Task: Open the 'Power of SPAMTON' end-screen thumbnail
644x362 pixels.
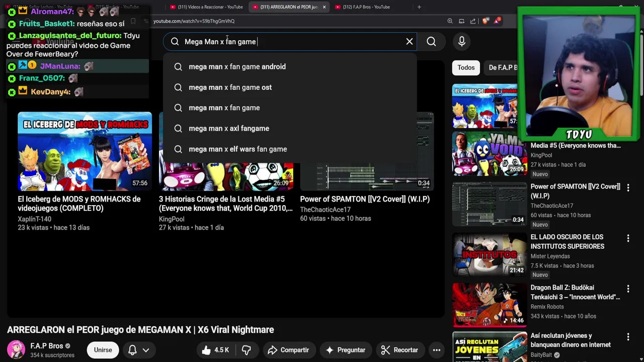Action: [x=367, y=176]
